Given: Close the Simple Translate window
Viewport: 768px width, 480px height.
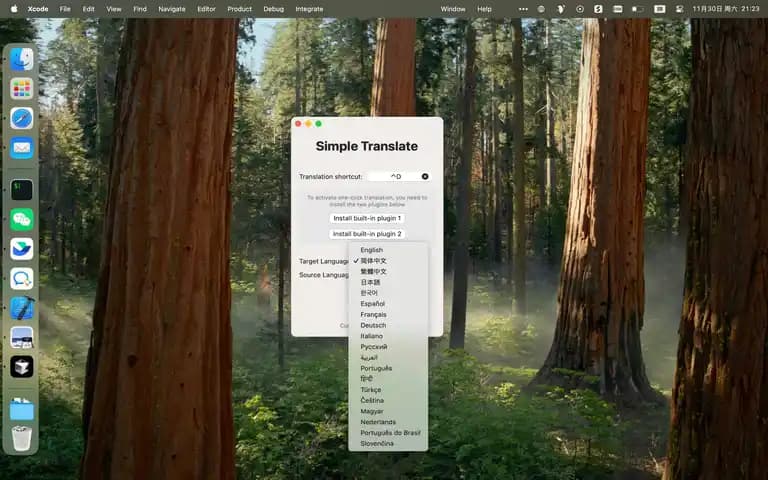Looking at the screenshot, I should point(298,124).
